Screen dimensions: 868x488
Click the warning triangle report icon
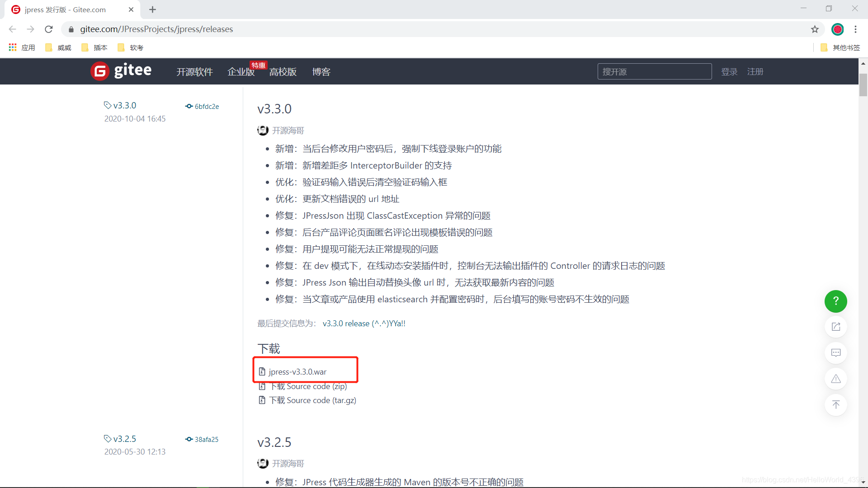(x=835, y=379)
